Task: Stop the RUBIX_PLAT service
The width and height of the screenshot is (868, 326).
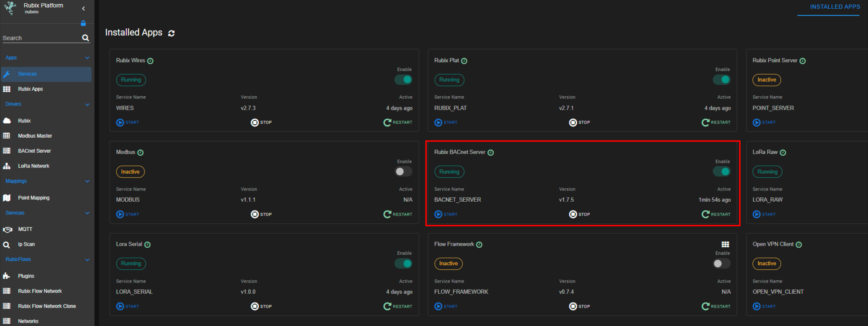Action: pos(579,122)
